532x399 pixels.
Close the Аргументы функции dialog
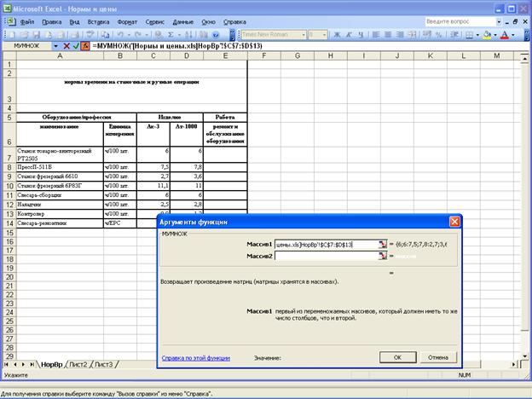(454, 222)
